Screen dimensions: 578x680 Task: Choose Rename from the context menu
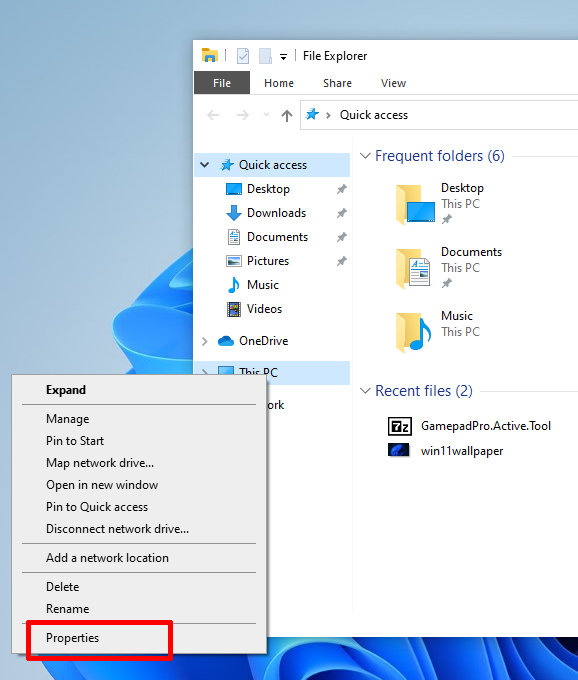[139, 609]
